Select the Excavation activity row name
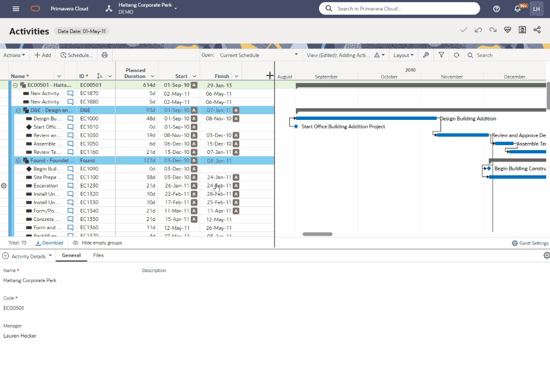The image size is (550, 392). pyautogui.click(x=46, y=186)
